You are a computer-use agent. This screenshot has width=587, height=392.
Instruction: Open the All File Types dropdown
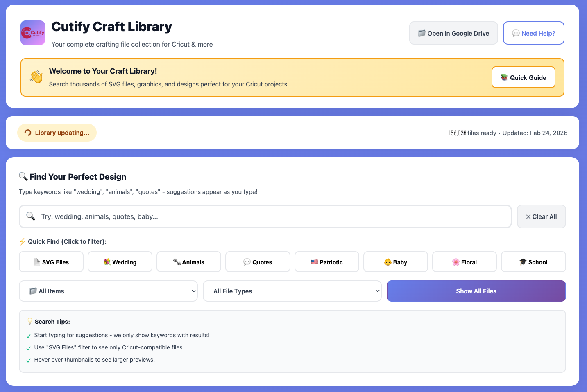(292, 291)
